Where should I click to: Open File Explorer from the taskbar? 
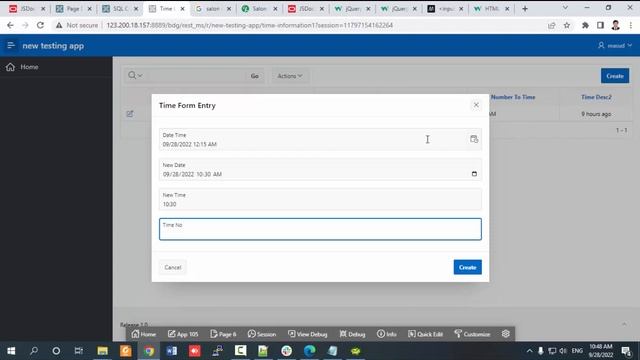pos(102,351)
